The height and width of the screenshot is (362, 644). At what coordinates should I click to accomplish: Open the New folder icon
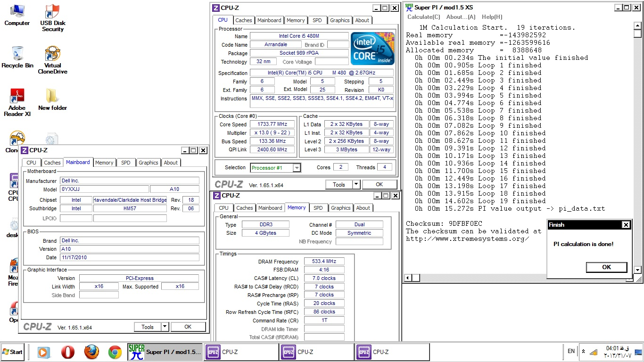[52, 99]
